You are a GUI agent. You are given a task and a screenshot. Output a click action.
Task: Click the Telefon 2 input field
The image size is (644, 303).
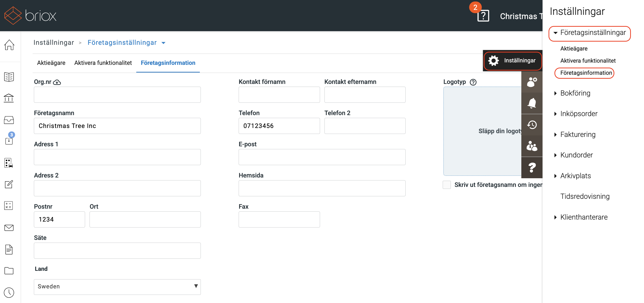point(365,126)
